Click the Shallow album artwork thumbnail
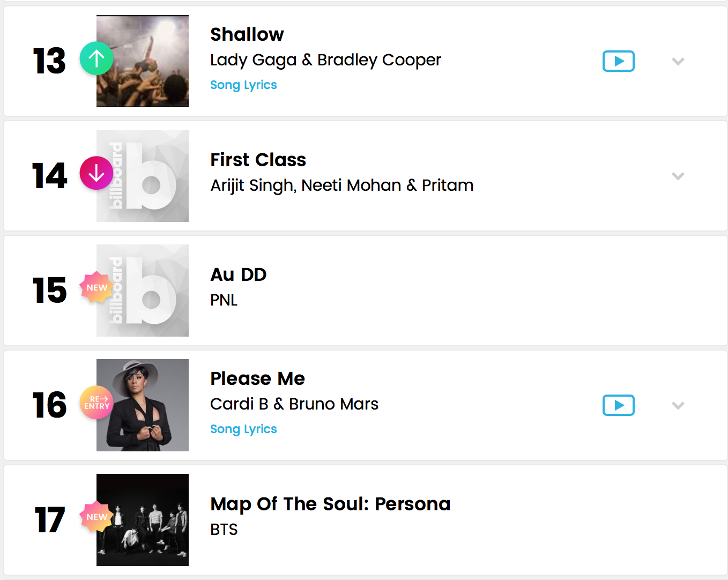 [143, 61]
